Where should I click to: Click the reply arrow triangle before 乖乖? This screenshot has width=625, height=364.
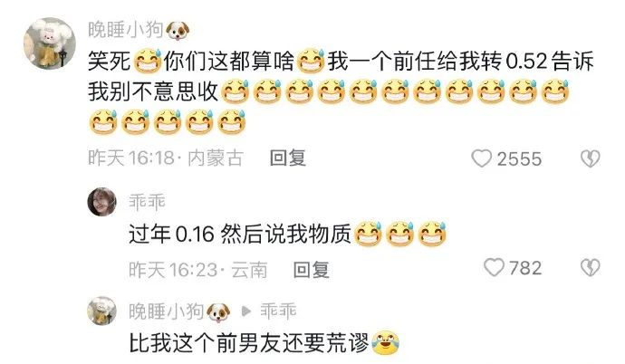coord(246,311)
